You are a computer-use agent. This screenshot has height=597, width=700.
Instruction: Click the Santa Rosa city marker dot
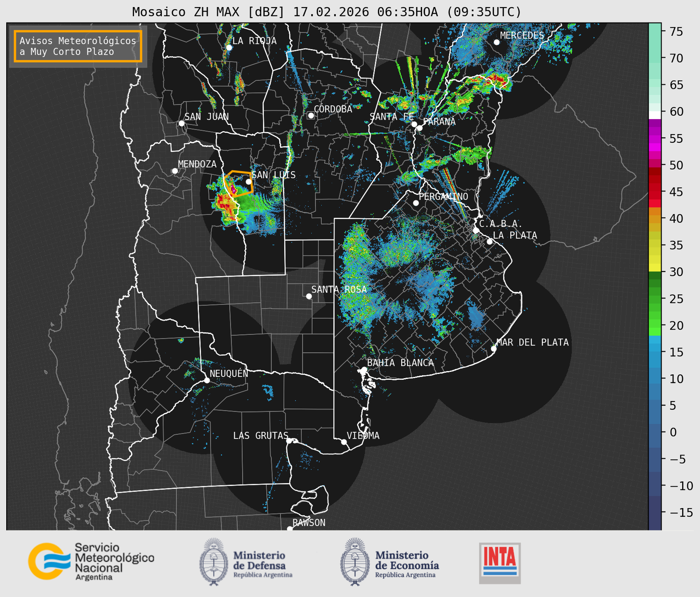[309, 296]
